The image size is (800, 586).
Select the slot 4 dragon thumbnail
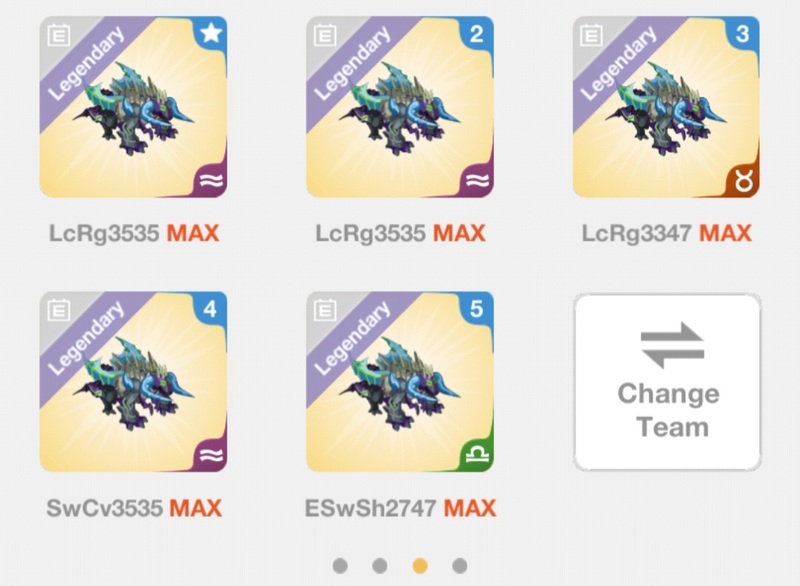[134, 381]
